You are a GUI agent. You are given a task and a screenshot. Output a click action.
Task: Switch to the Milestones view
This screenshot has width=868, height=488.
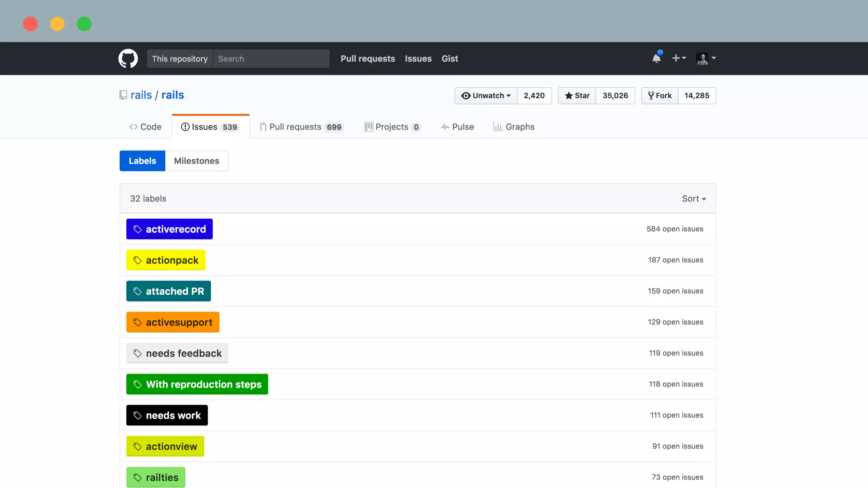point(197,161)
